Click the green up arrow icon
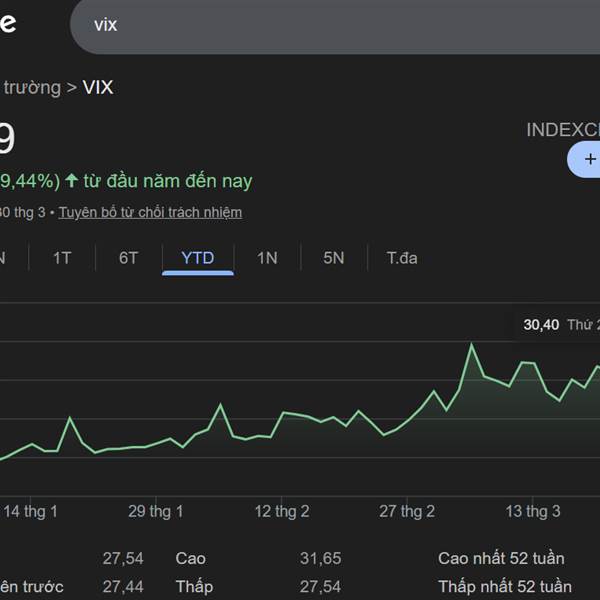Image resolution: width=600 pixels, height=600 pixels. [x=71, y=181]
